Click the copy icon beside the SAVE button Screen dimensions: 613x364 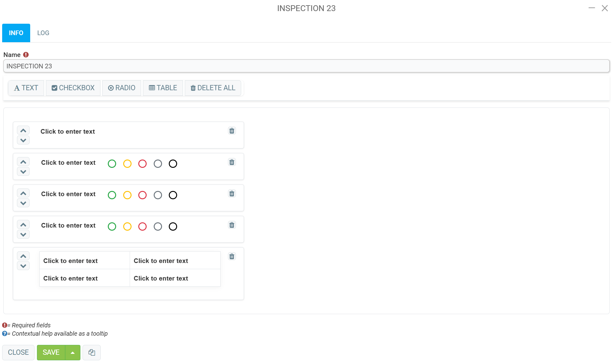tap(91, 352)
